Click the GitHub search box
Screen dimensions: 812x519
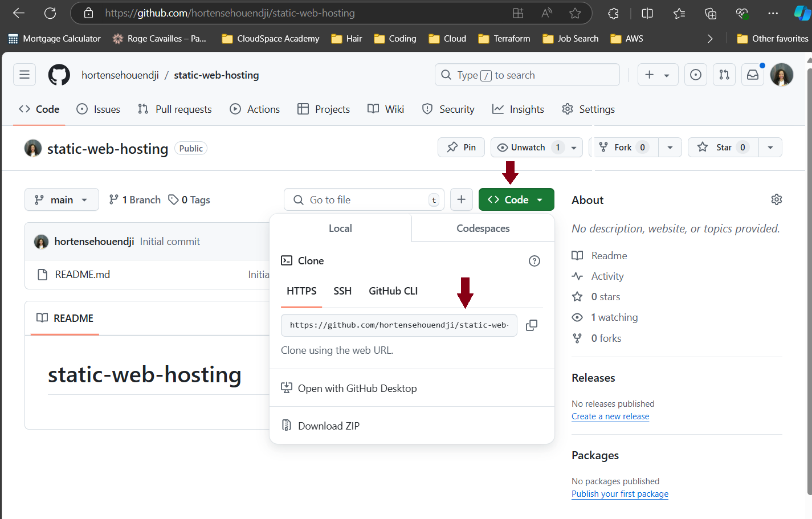pyautogui.click(x=527, y=75)
